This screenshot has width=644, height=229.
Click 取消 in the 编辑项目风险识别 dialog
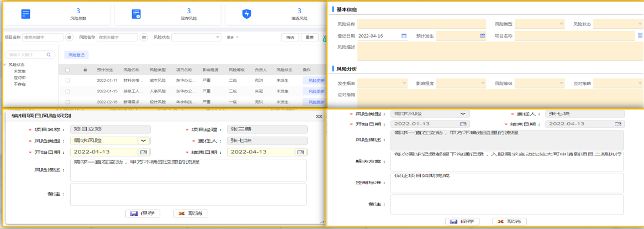point(191,214)
